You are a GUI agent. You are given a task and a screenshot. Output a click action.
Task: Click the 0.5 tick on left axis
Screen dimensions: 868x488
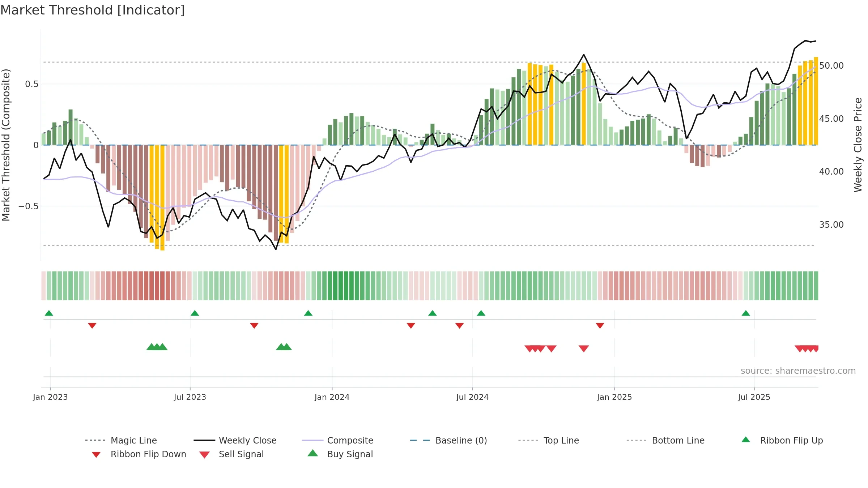pyautogui.click(x=31, y=84)
